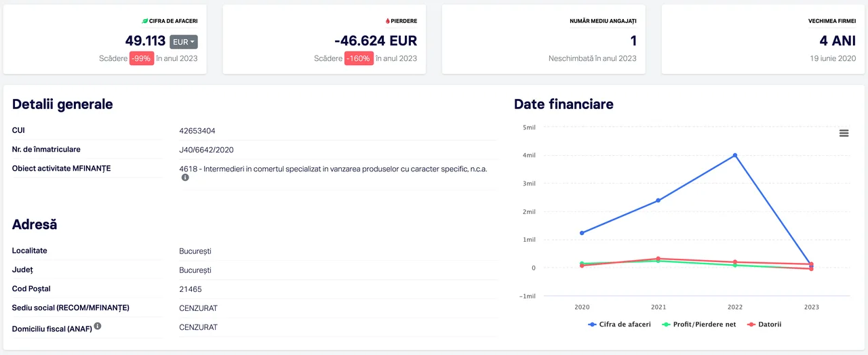The height and width of the screenshot is (355, 868).
Task: Click the 4618 activity code description
Action: (x=333, y=169)
